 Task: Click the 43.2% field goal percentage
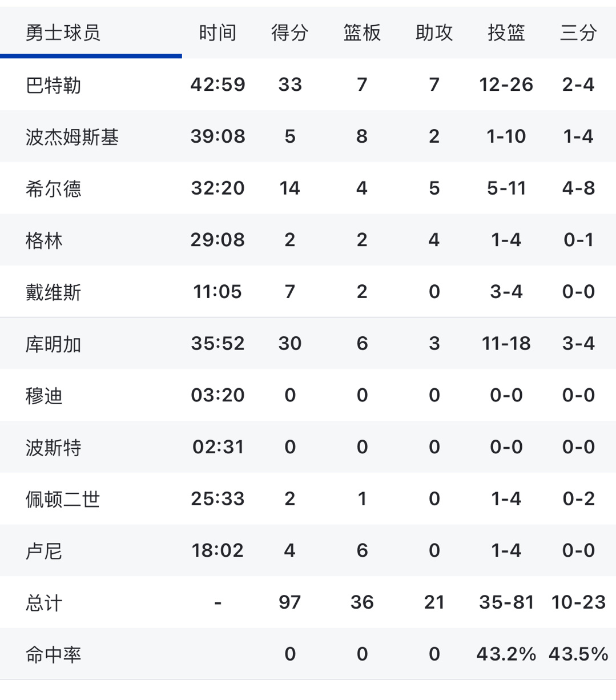click(x=506, y=654)
